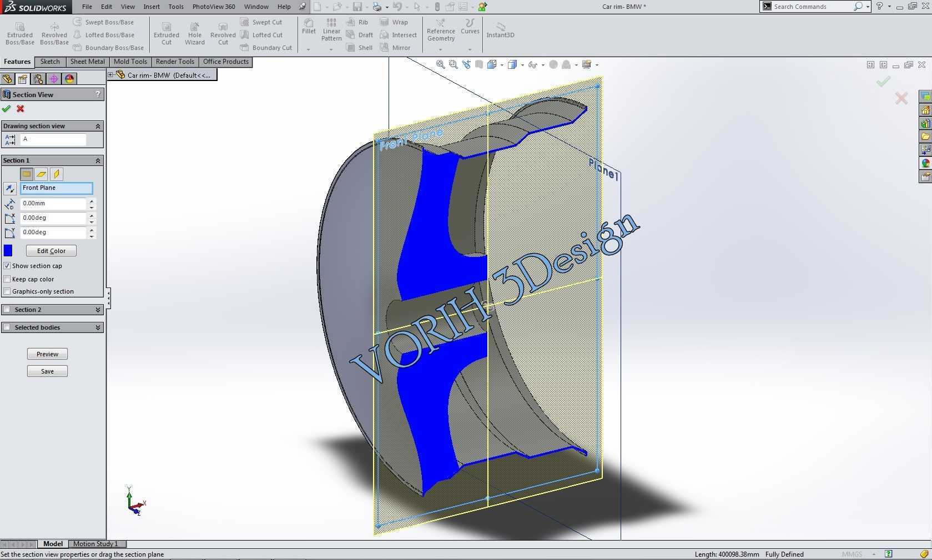Select the Front plane section button
This screenshot has width=932, height=560.
(x=27, y=174)
